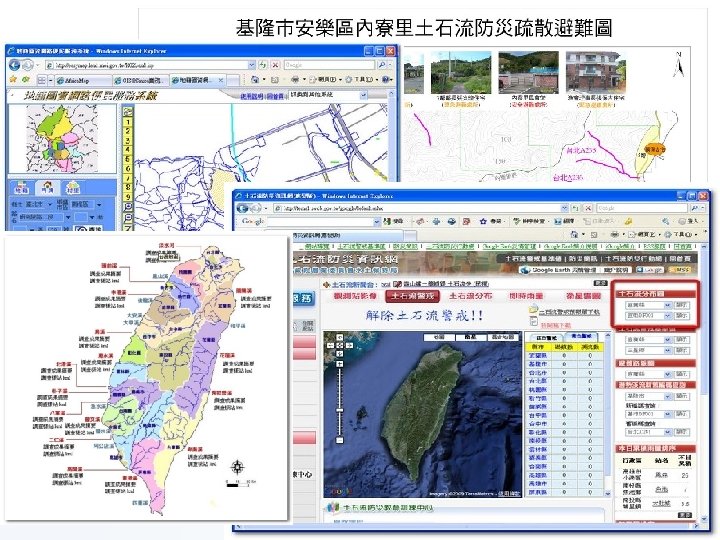Expand the Page menu arrow in front browser command bar
Screen dimensions: 720x540
click(659, 234)
